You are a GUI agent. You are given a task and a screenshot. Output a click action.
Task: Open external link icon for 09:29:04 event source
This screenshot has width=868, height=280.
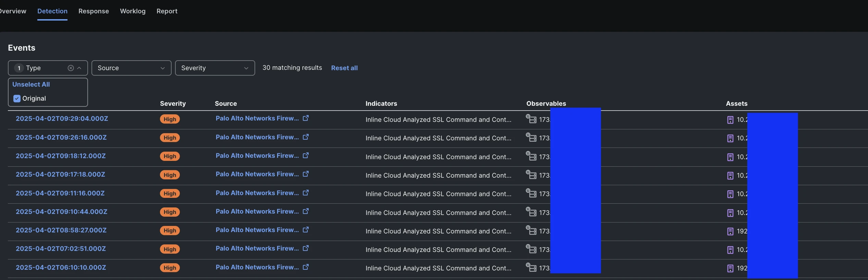[x=306, y=118]
